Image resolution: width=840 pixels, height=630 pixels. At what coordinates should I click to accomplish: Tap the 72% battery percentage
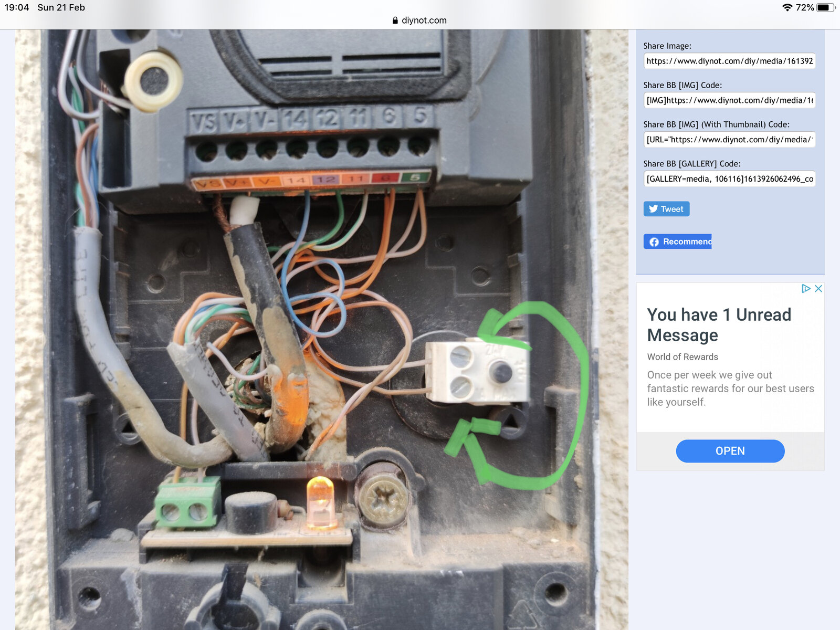[x=804, y=7]
